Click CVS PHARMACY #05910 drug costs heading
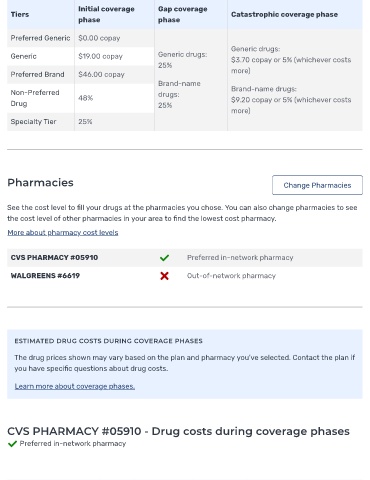Image resolution: width=370 pixels, height=480 pixels. pyautogui.click(x=178, y=431)
